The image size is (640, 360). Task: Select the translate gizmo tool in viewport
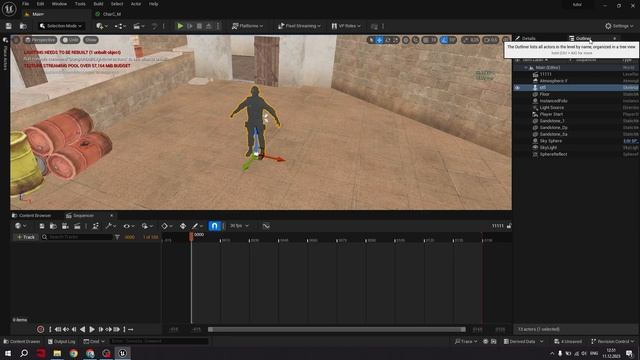[x=379, y=40]
